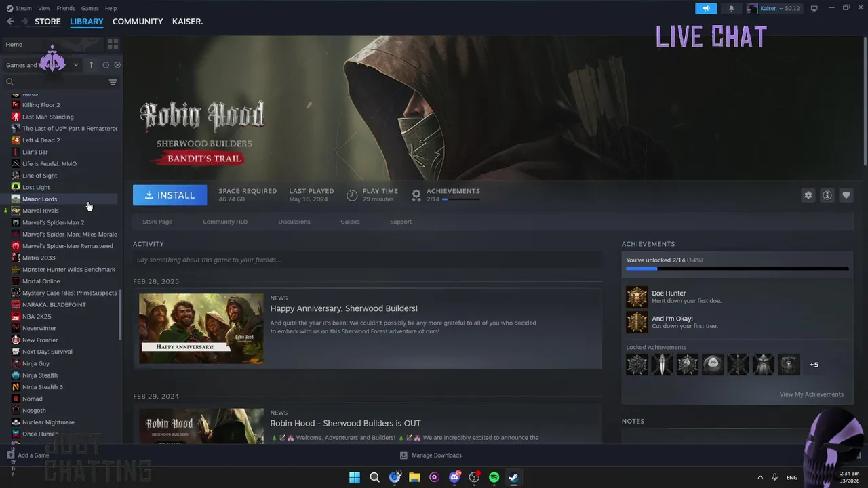
Task: Click the activity comment input field
Action: click(x=368, y=260)
